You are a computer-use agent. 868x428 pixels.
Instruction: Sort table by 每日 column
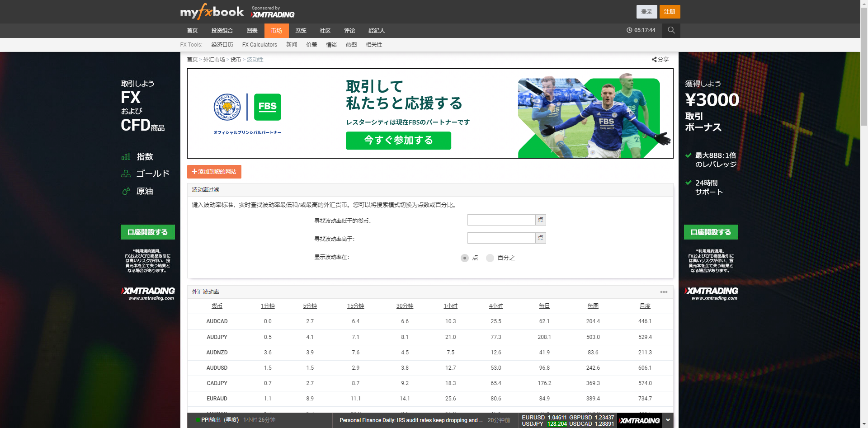click(544, 306)
